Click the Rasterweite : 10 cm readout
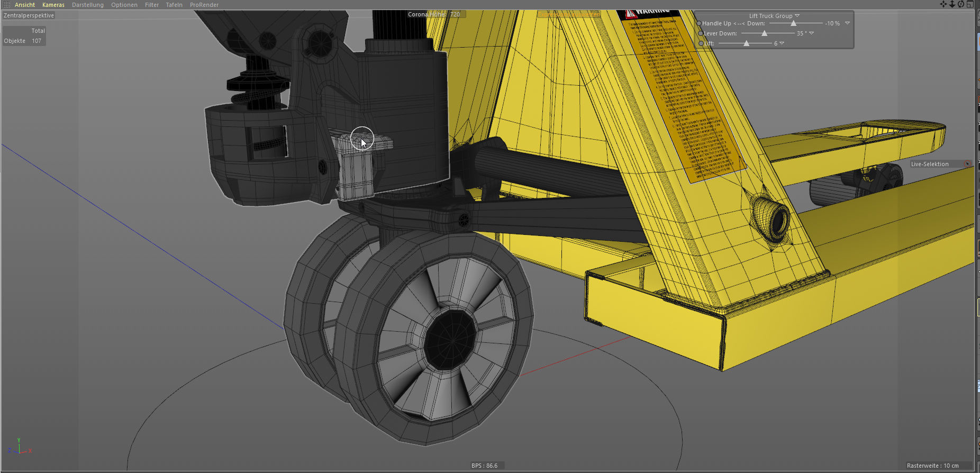Screen dimensions: 980x473 coord(932,466)
